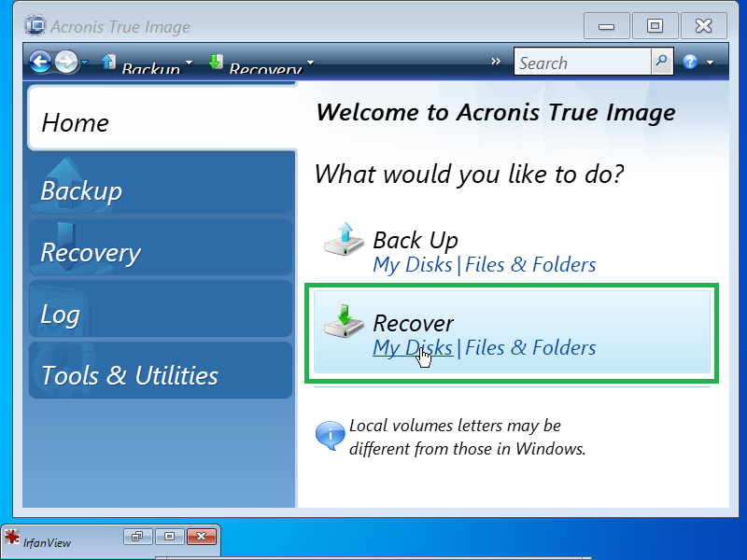Open the navigation history dropdown arrow
The image size is (747, 560).
coord(85,63)
